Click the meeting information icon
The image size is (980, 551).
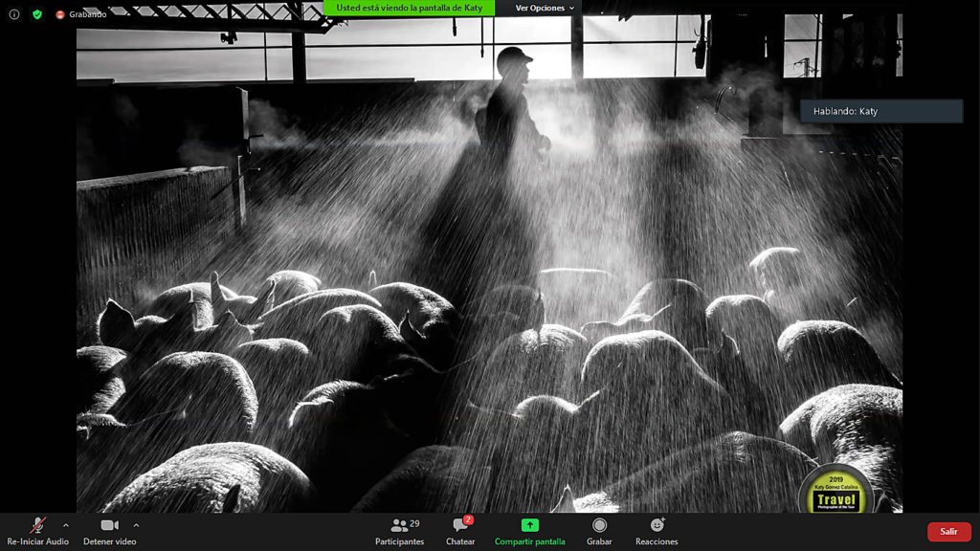(14, 14)
